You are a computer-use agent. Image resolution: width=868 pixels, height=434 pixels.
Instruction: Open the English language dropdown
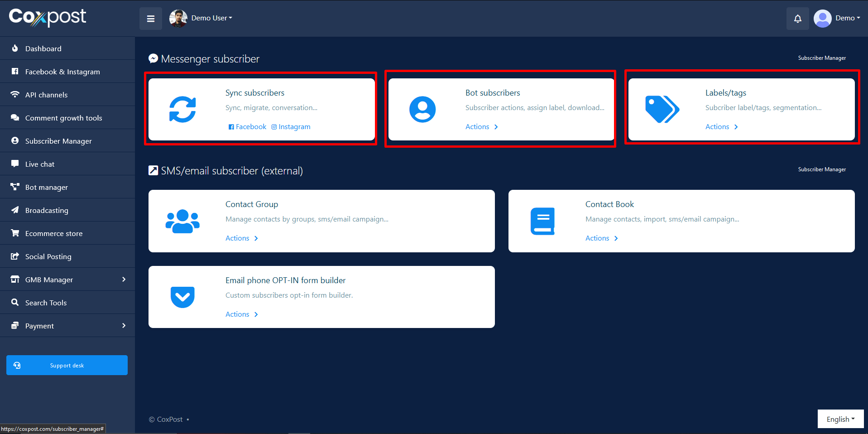click(840, 419)
